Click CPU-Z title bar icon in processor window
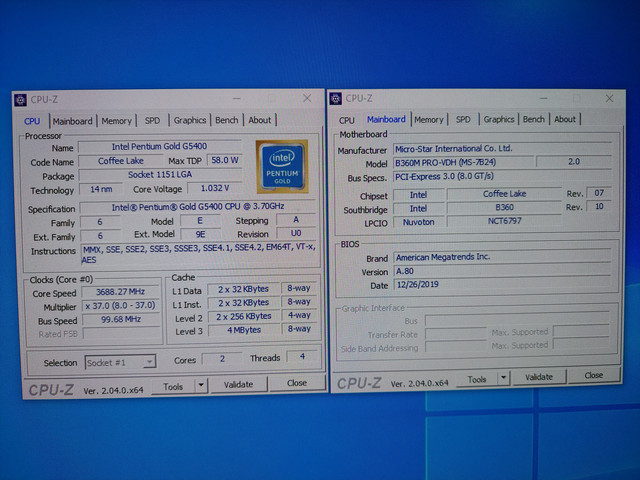 pyautogui.click(x=21, y=99)
